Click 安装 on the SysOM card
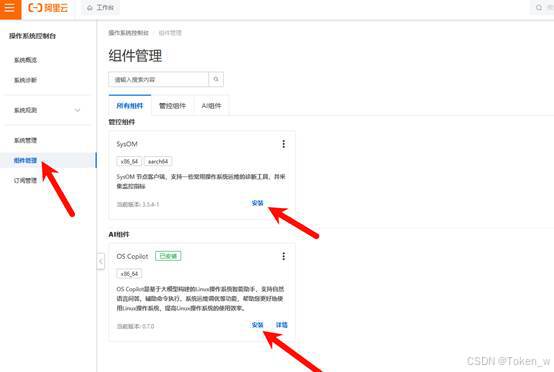The height and width of the screenshot is (372, 554). [258, 203]
